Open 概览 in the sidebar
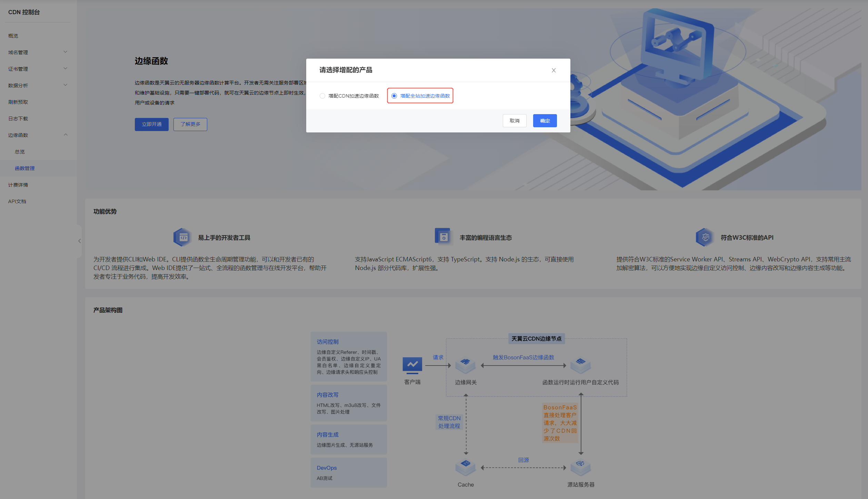Image resolution: width=868 pixels, height=499 pixels. point(13,36)
